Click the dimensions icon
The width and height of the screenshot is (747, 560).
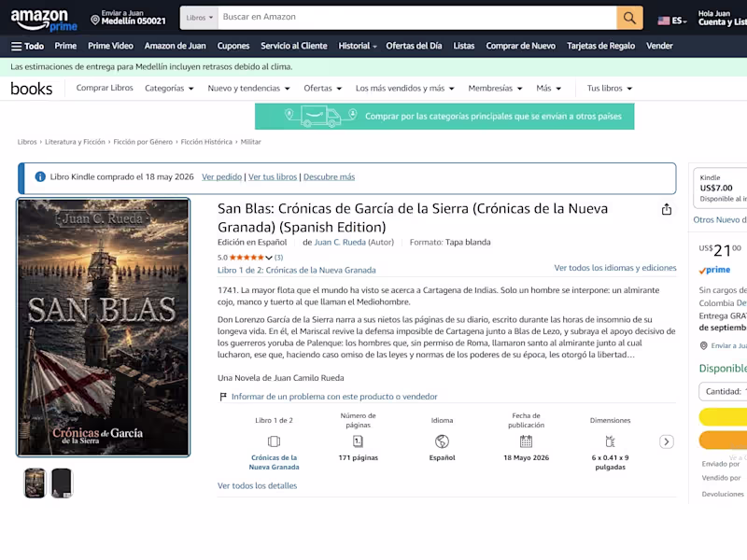point(611,441)
